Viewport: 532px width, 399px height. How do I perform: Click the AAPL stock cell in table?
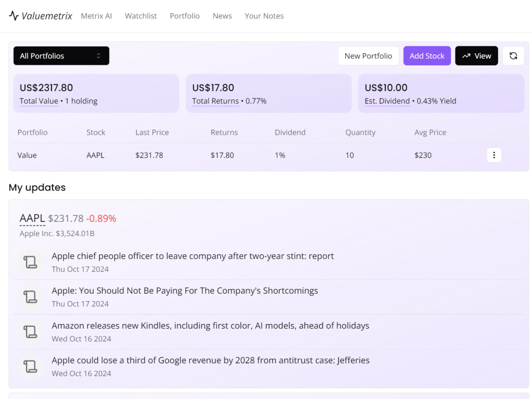pos(95,155)
